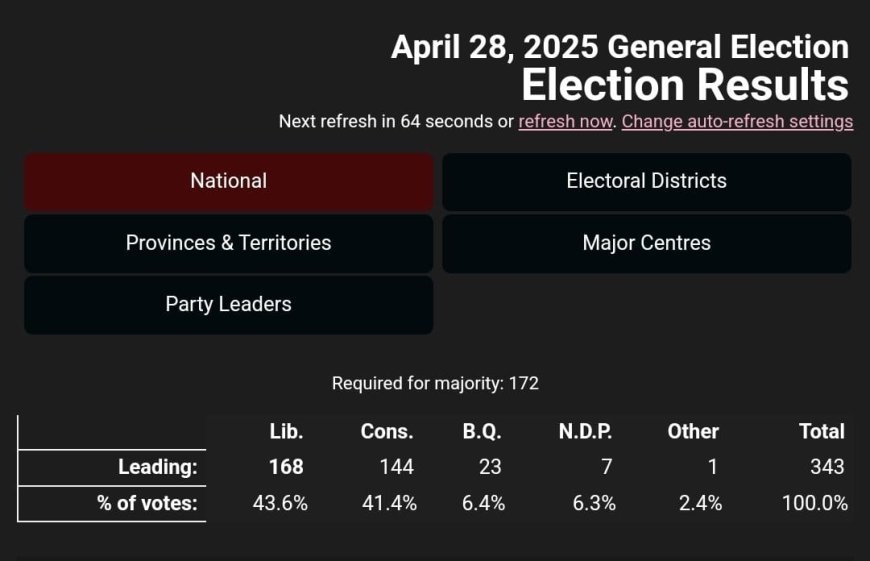Click the '% of votes:' row label
This screenshot has height=561, width=870.
click(147, 503)
